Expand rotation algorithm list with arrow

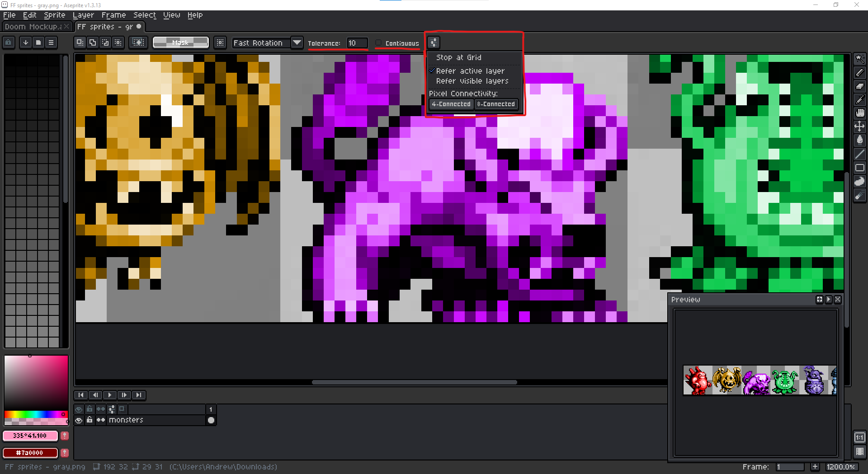(x=297, y=43)
